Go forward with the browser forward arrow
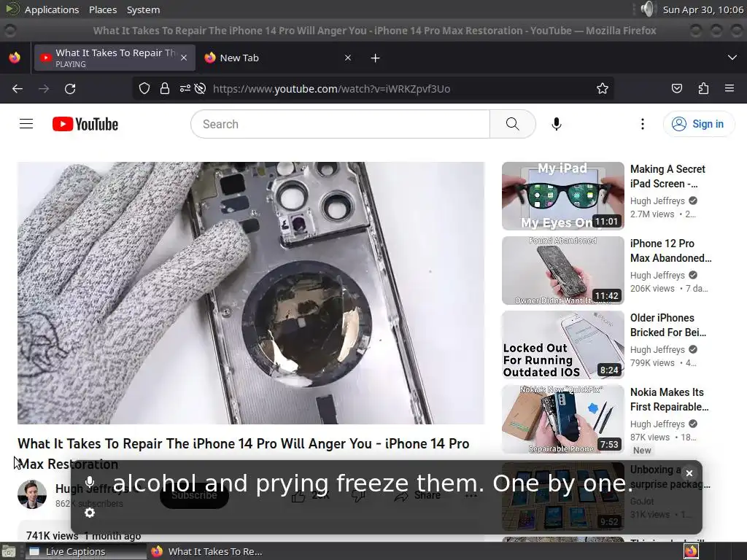This screenshot has width=747, height=560. pyautogui.click(x=44, y=88)
